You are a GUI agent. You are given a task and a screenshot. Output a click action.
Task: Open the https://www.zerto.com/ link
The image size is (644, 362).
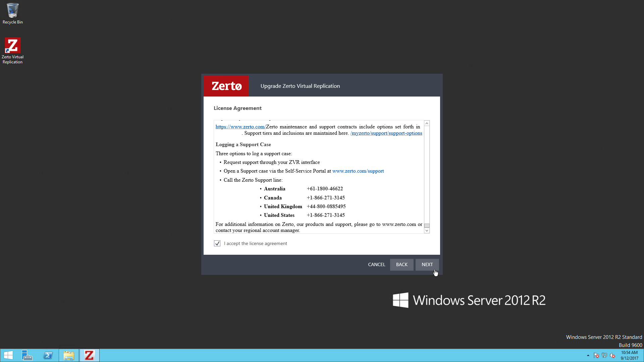pyautogui.click(x=240, y=127)
